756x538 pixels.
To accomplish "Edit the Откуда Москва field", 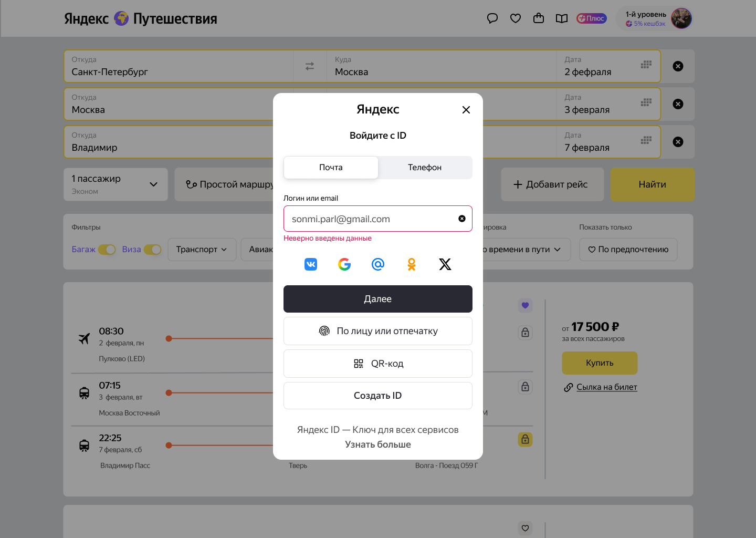I will tap(169, 104).
